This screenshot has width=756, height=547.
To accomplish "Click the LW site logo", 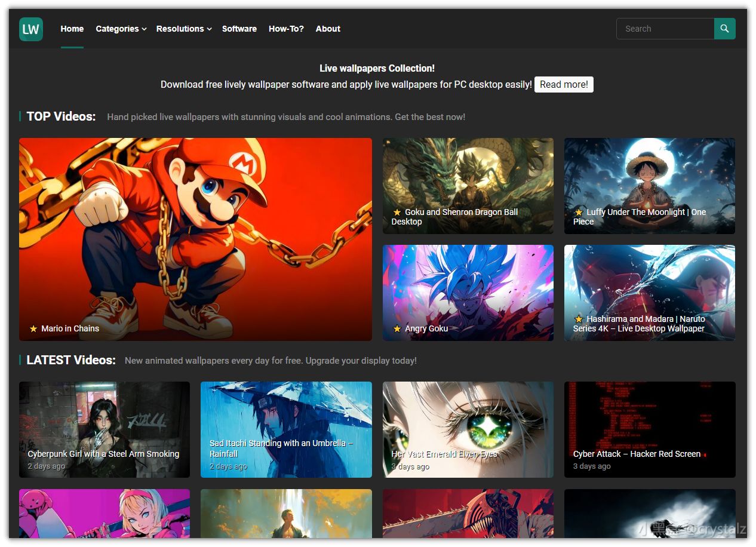I will (x=31, y=29).
